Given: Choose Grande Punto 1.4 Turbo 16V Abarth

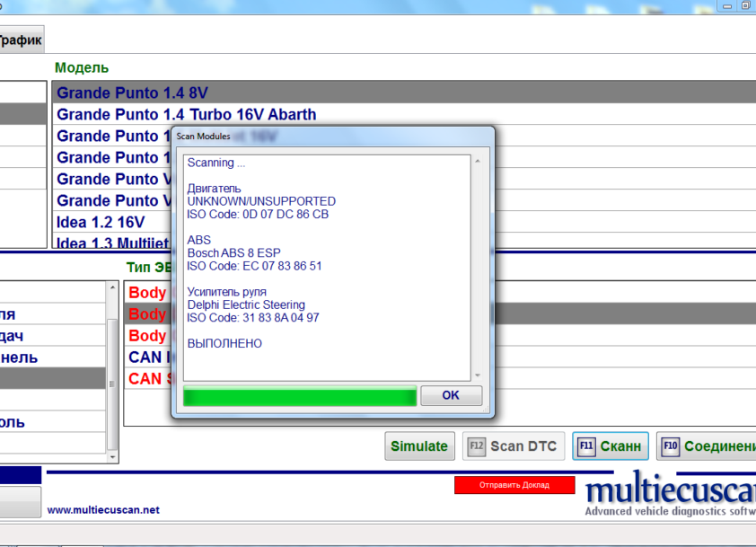Looking at the screenshot, I should 186,115.
